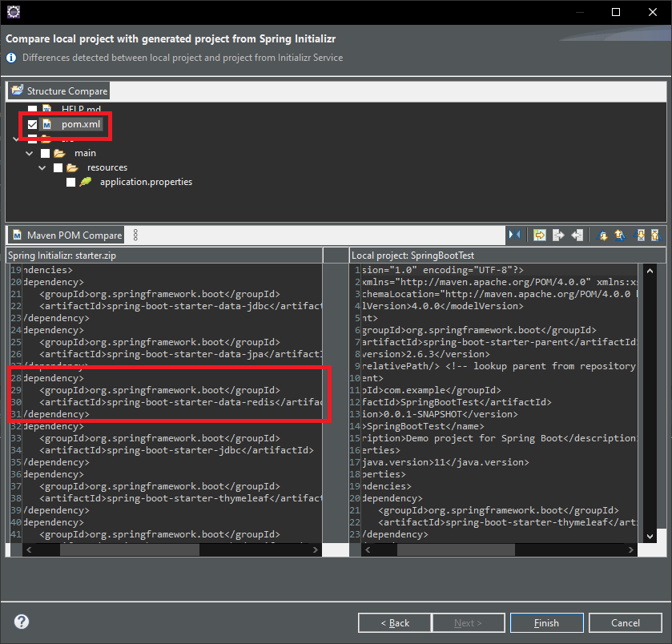Click left arrow of Local project pane scrollbar

[368, 549]
